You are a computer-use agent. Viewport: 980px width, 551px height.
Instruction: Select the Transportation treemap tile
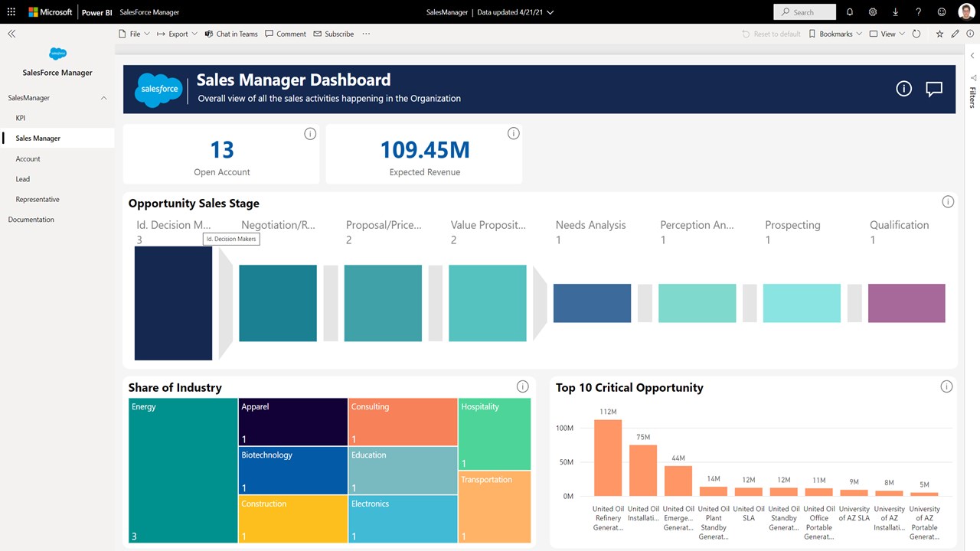point(495,507)
